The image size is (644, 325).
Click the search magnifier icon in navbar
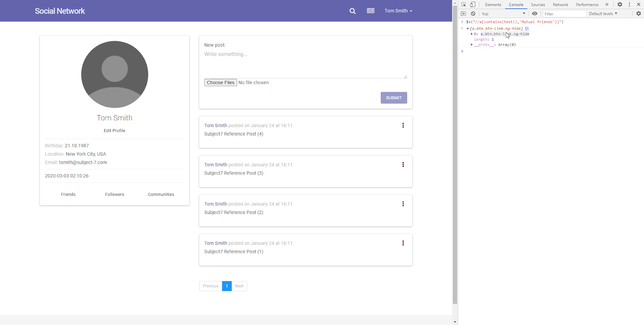point(352,11)
